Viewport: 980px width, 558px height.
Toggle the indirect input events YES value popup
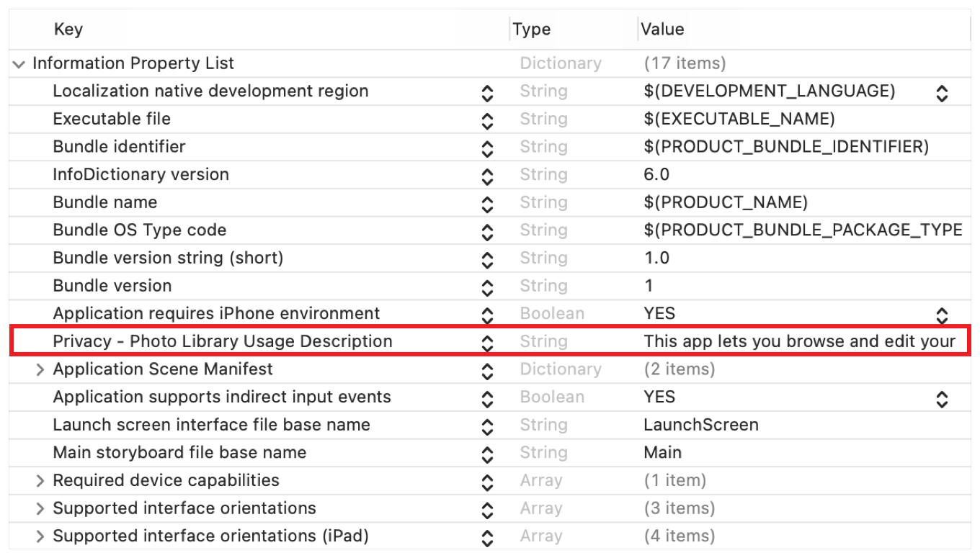click(x=941, y=399)
